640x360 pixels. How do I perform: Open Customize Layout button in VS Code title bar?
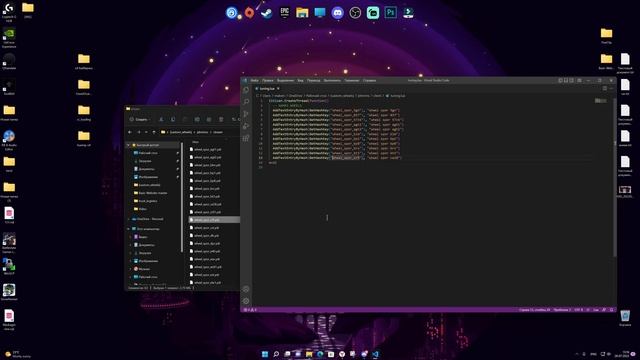(x=579, y=80)
